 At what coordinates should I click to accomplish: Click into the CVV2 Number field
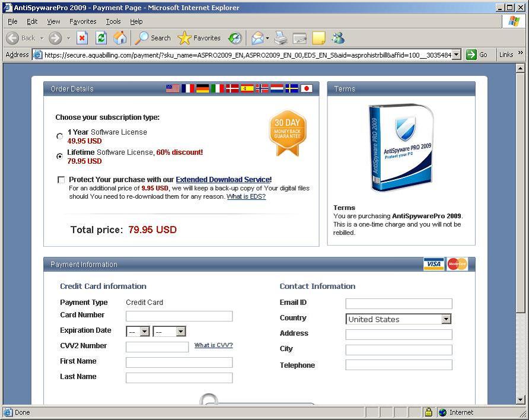pyautogui.click(x=157, y=347)
